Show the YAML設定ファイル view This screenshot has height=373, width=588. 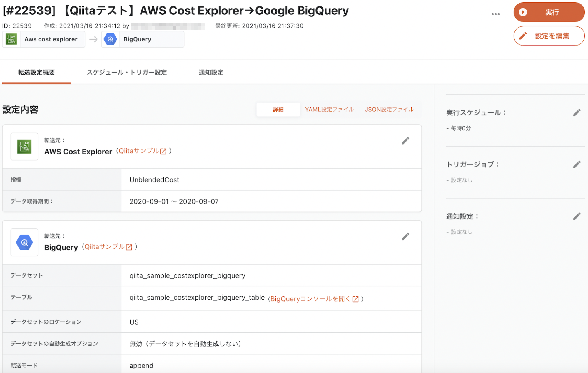pyautogui.click(x=330, y=110)
